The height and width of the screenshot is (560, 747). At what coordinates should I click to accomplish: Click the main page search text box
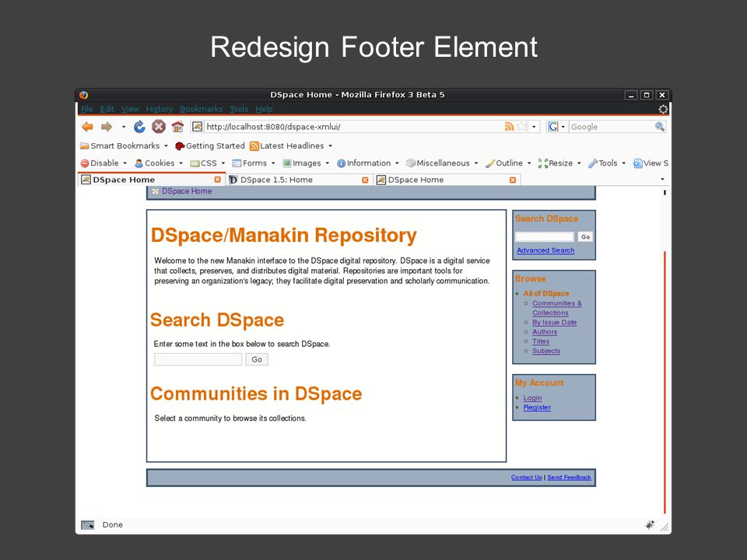198,359
